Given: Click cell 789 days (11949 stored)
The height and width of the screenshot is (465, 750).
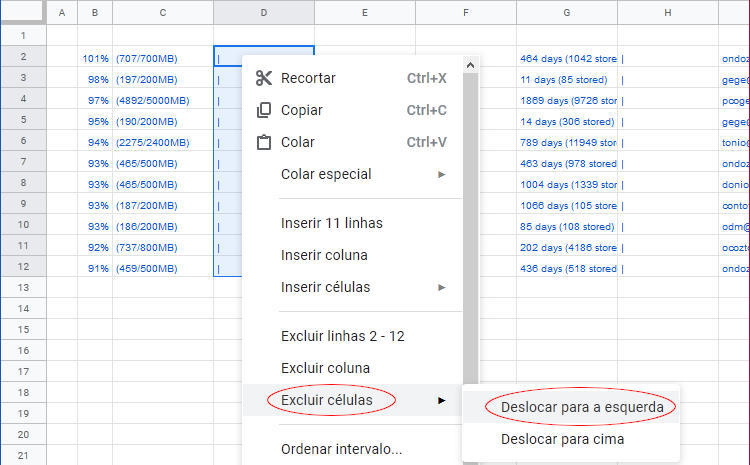Looking at the screenshot, I should click(567, 143).
